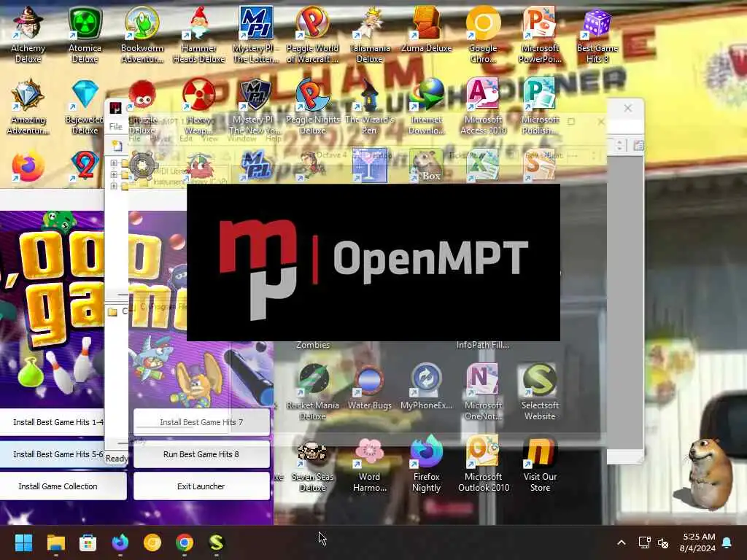Screen dimensions: 747x560
Task: Click the green Selectsoft S taskbar icon
Action: [216, 542]
